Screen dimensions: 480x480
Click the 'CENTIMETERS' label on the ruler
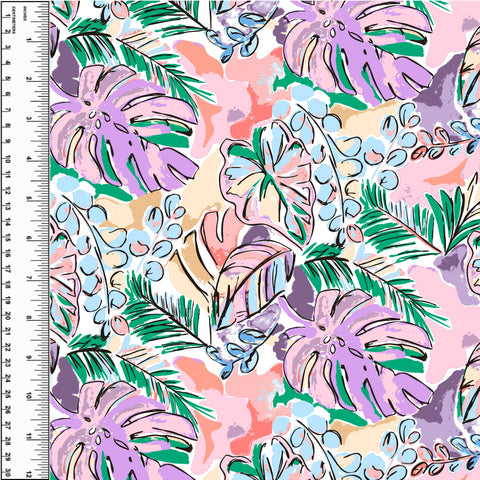(x=13, y=20)
